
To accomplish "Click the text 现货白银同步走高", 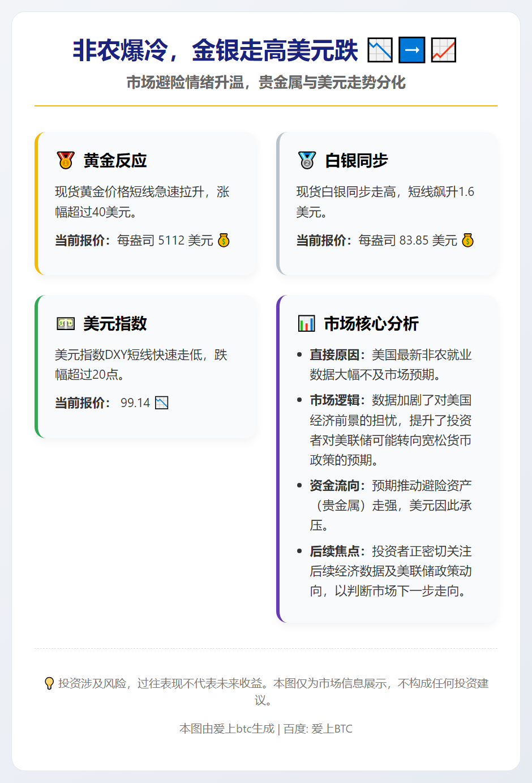I will [346, 192].
